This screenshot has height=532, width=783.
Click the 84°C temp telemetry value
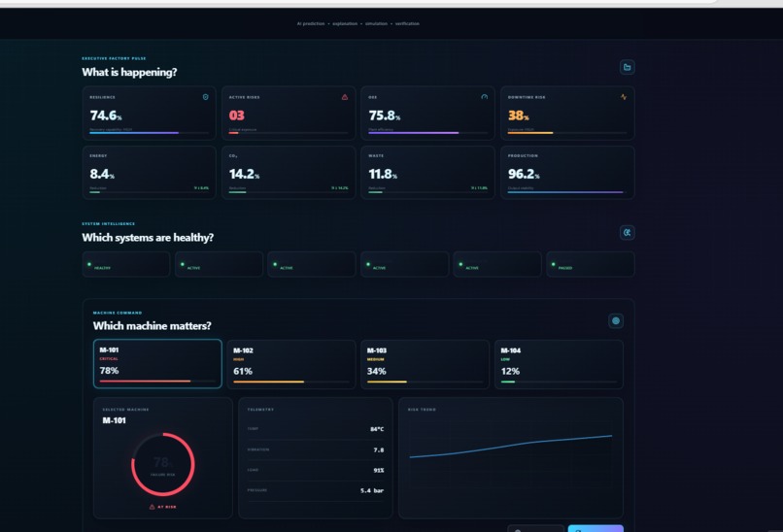(377, 429)
